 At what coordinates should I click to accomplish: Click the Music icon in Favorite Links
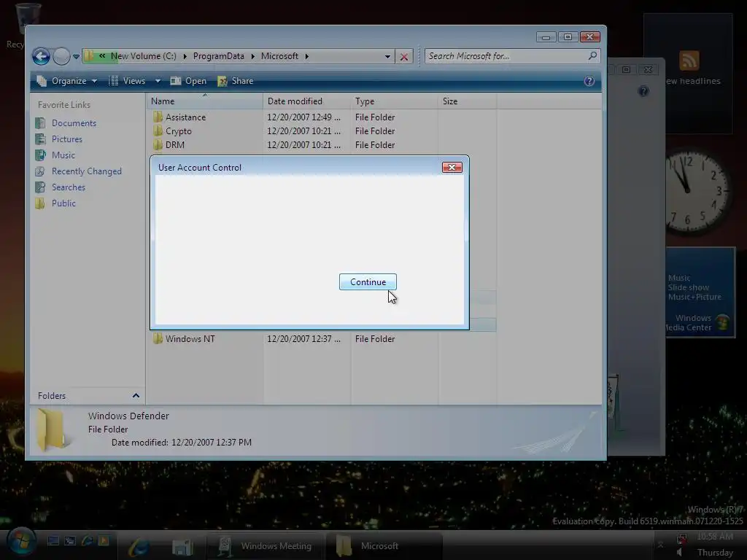[x=41, y=155]
